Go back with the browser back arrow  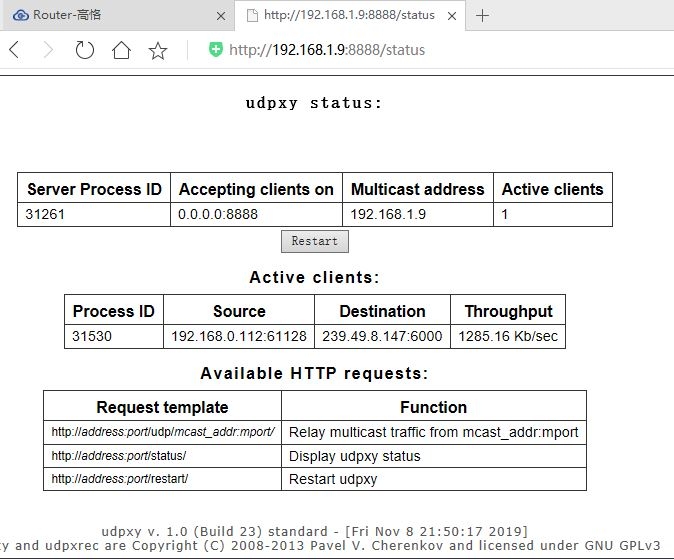pyautogui.click(x=14, y=50)
